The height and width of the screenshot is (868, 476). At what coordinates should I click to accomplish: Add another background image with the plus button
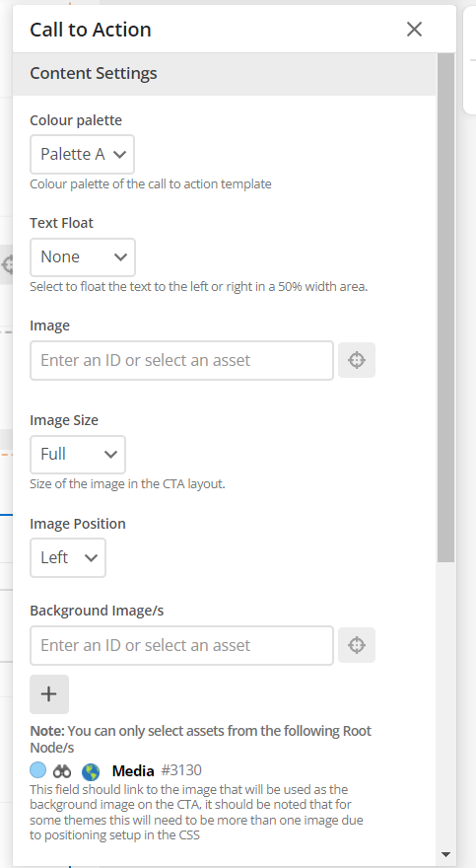point(49,694)
